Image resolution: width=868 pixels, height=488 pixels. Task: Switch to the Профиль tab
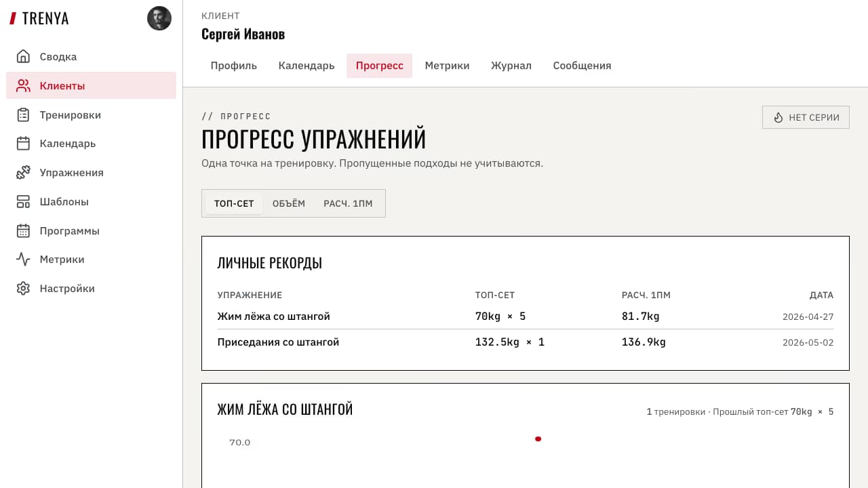tap(234, 66)
